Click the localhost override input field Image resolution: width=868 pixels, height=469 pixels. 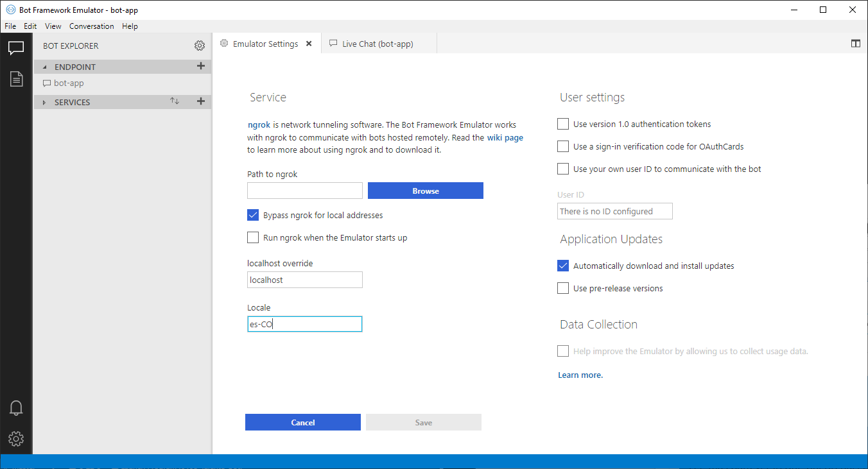tap(305, 280)
